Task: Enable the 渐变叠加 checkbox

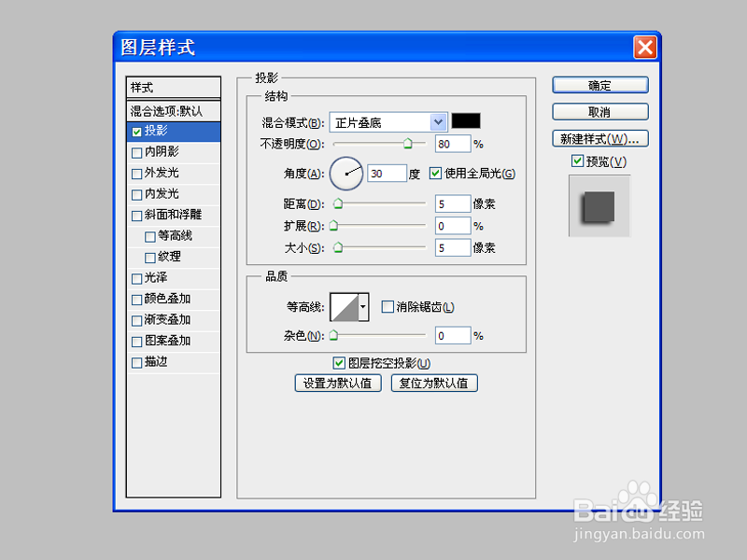Action: pos(136,320)
